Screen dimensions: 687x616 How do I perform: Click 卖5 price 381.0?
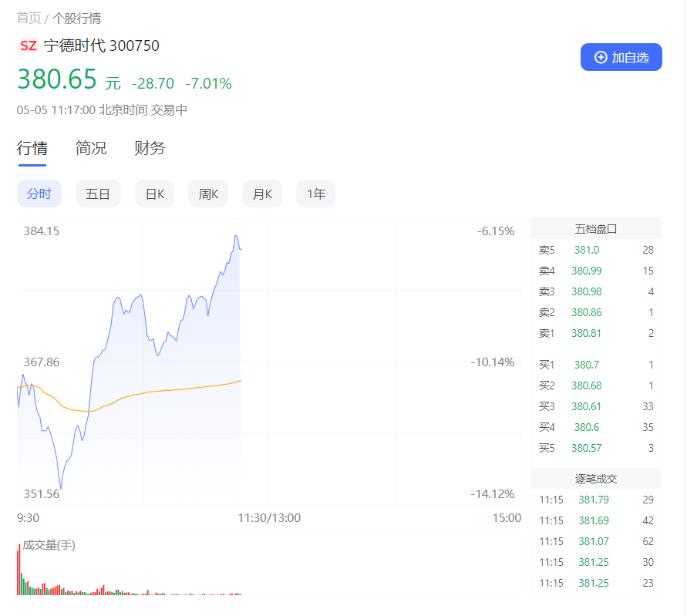pyautogui.click(x=587, y=250)
